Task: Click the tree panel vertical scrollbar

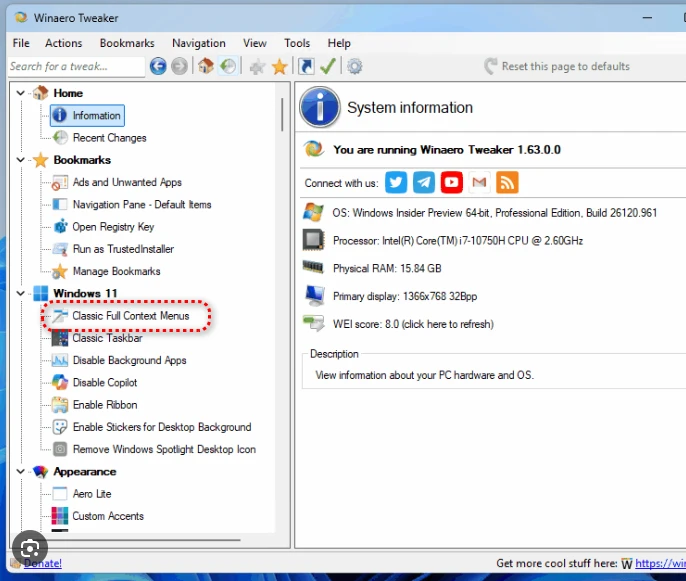Action: coord(282,115)
